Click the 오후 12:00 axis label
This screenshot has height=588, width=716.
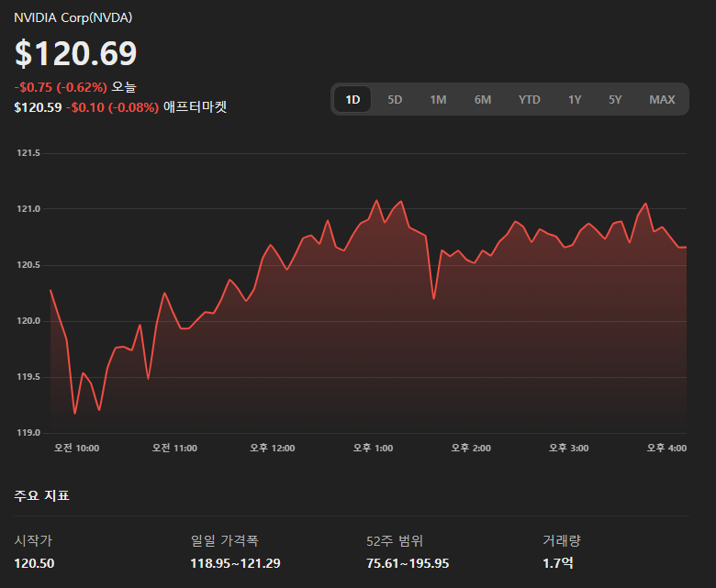point(273,449)
